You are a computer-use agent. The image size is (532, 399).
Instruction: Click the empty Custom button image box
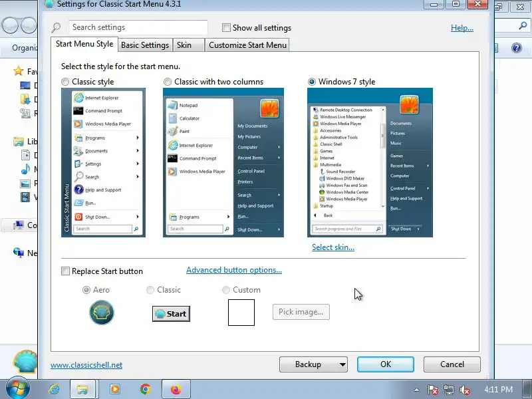241,313
